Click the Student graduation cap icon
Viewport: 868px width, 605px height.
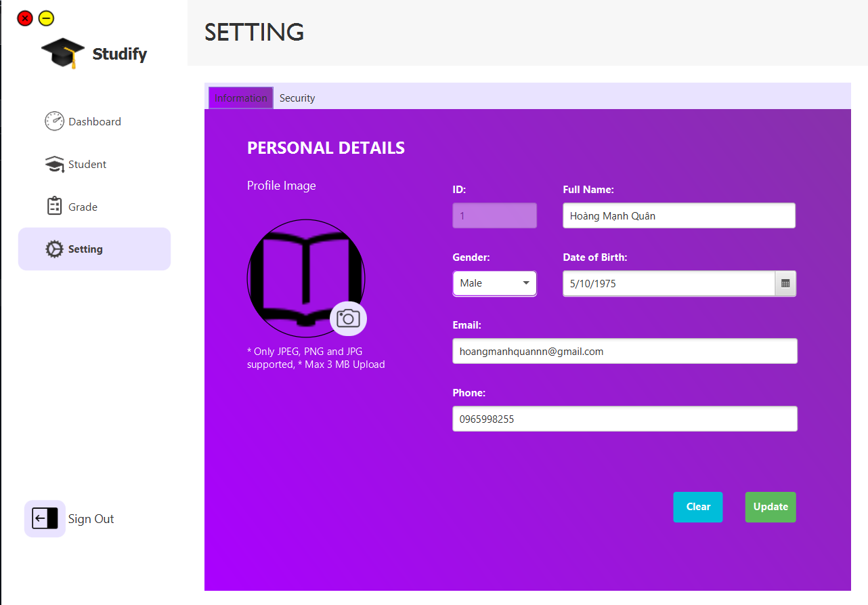click(54, 164)
